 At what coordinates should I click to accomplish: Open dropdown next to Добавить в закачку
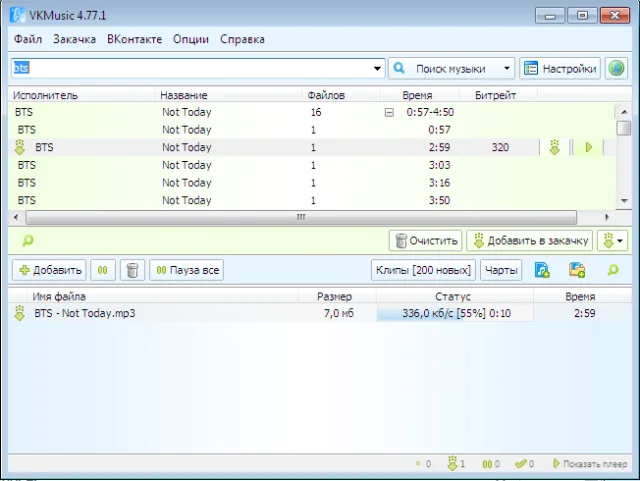612,240
